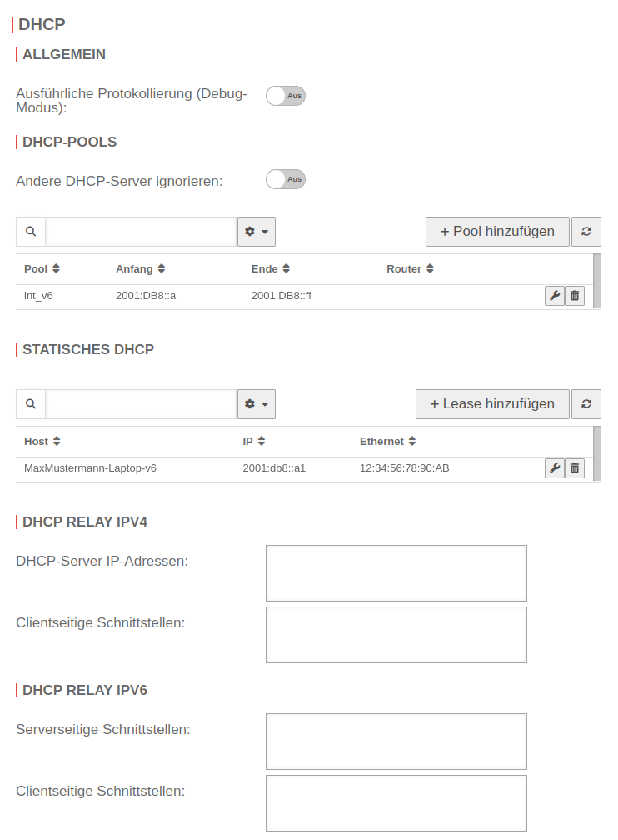Viewport: 618px width, 840px height.
Task: Focus IPv6 relay Serverseitige Schnittstellen field
Action: coord(396,742)
